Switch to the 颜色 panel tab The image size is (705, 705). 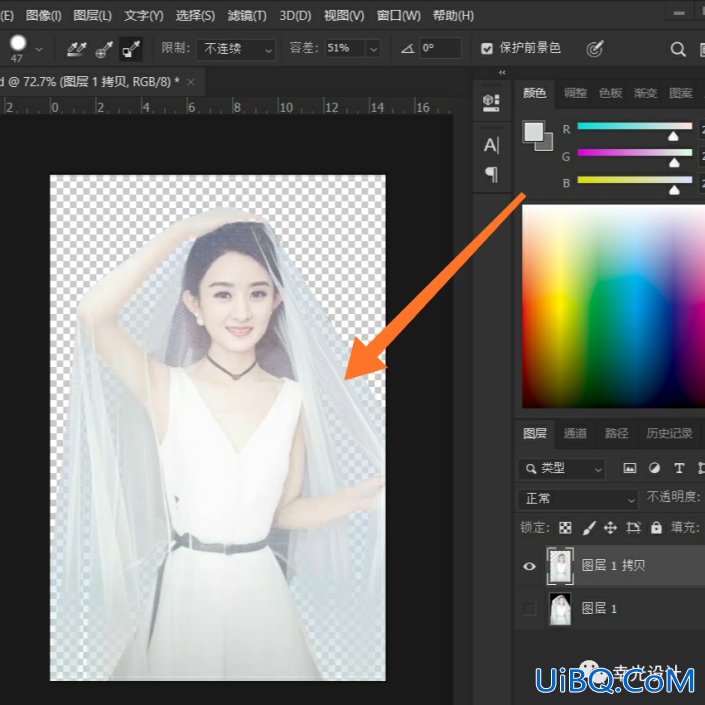534,93
